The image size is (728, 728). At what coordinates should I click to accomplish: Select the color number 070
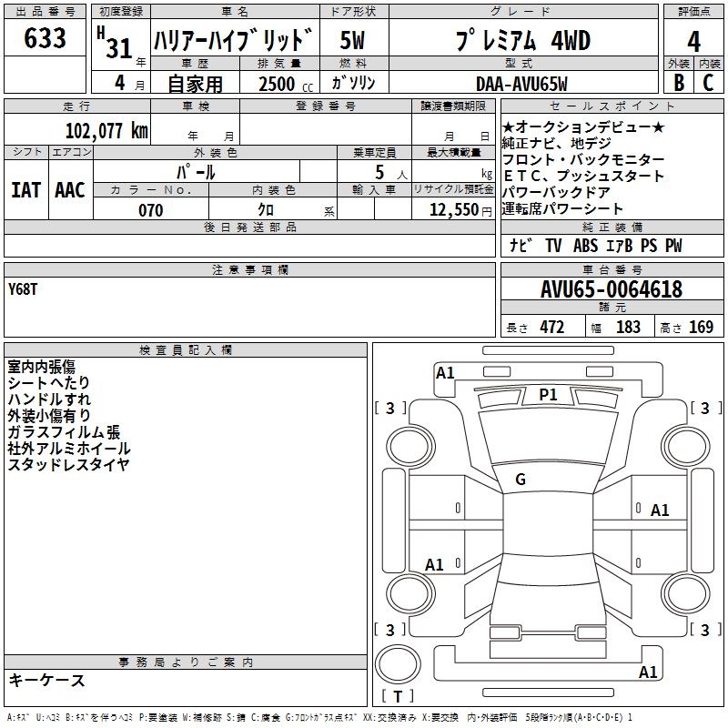pyautogui.click(x=151, y=210)
